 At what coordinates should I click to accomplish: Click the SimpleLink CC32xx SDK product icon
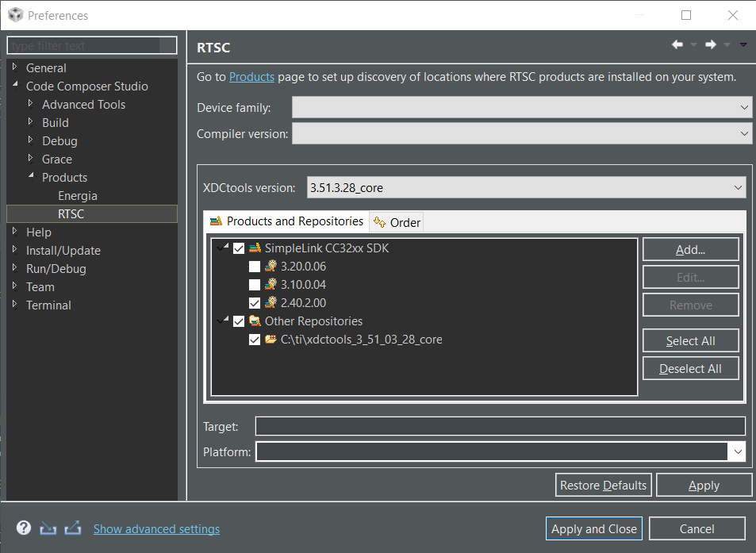(x=255, y=248)
